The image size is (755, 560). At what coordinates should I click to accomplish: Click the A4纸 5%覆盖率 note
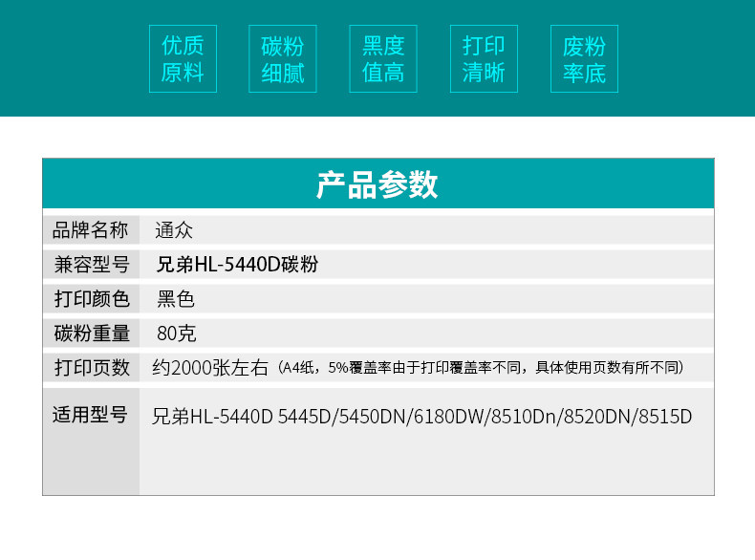click(480, 368)
